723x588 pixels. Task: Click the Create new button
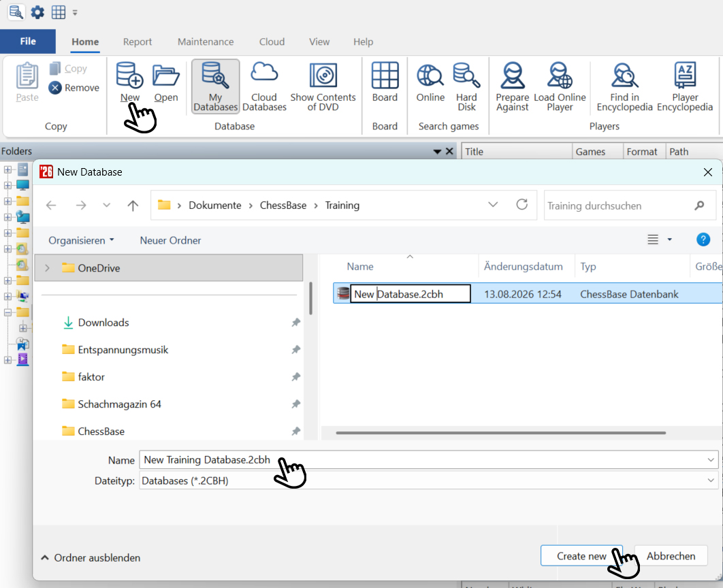tap(581, 556)
